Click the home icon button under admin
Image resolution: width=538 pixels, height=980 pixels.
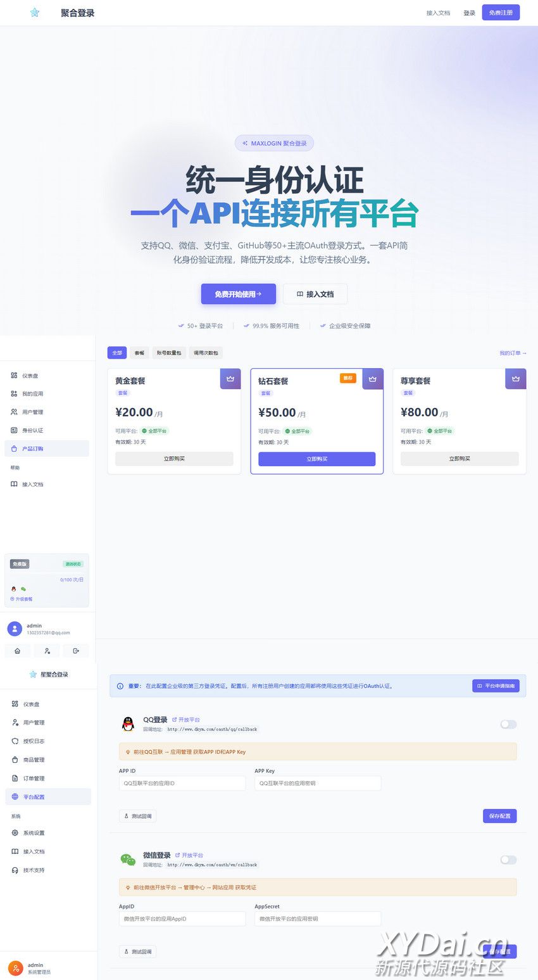tap(17, 651)
